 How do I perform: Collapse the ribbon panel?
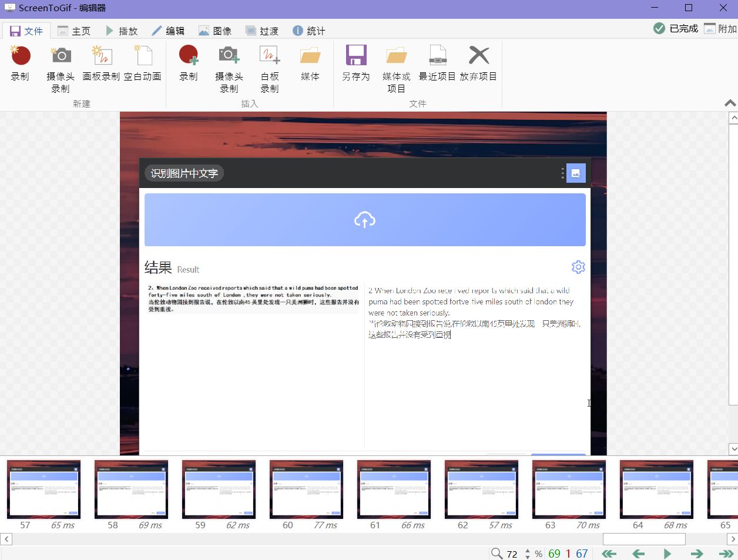[x=730, y=103]
